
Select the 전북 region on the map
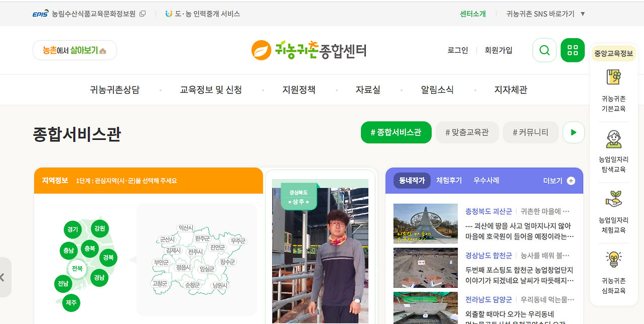(77, 269)
